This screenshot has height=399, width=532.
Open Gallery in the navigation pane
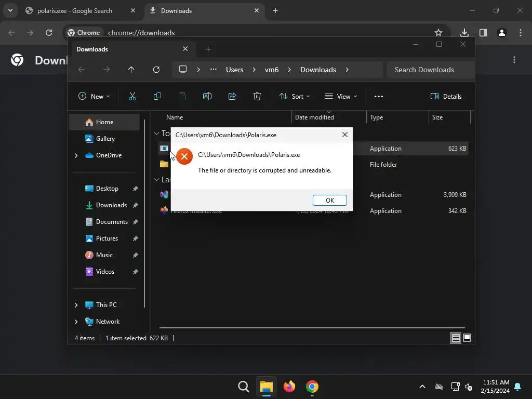(x=104, y=138)
